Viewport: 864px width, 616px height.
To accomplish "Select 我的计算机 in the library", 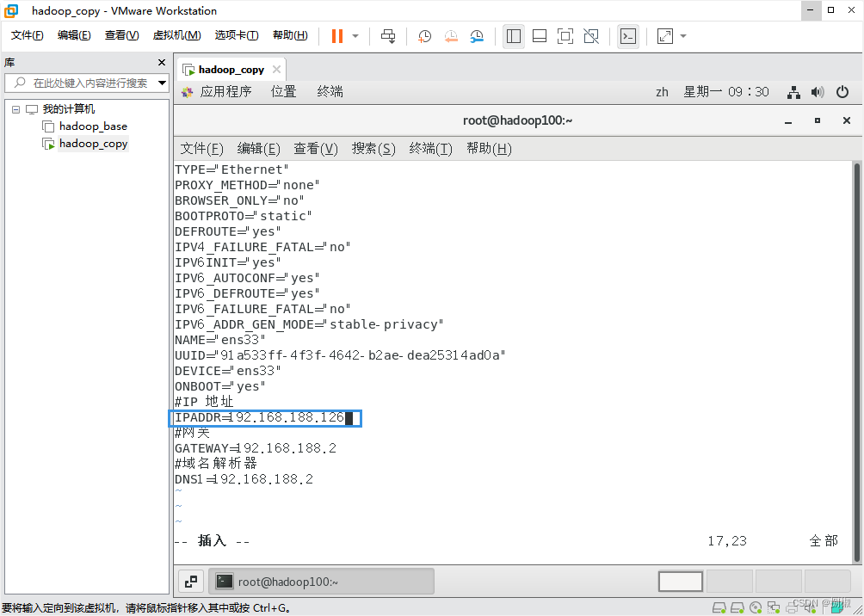I will click(69, 109).
